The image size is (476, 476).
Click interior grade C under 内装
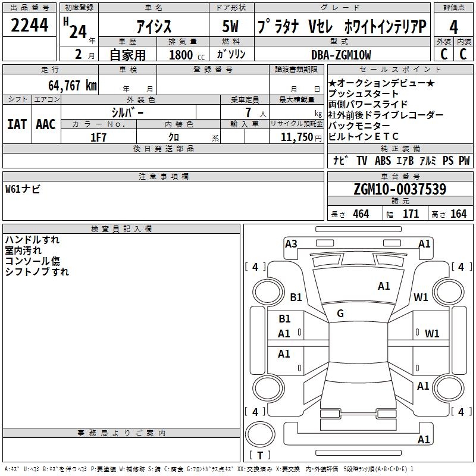[x=463, y=54]
